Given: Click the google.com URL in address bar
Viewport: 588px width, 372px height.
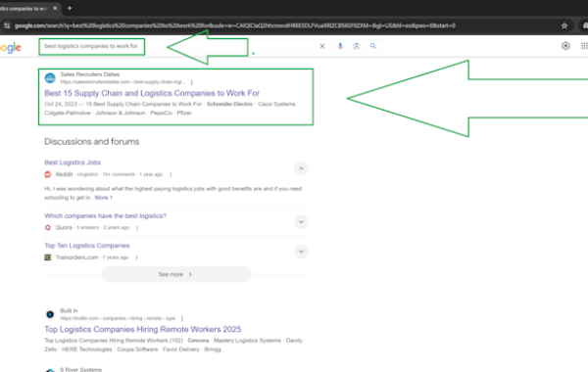Looking at the screenshot, I should (x=235, y=25).
